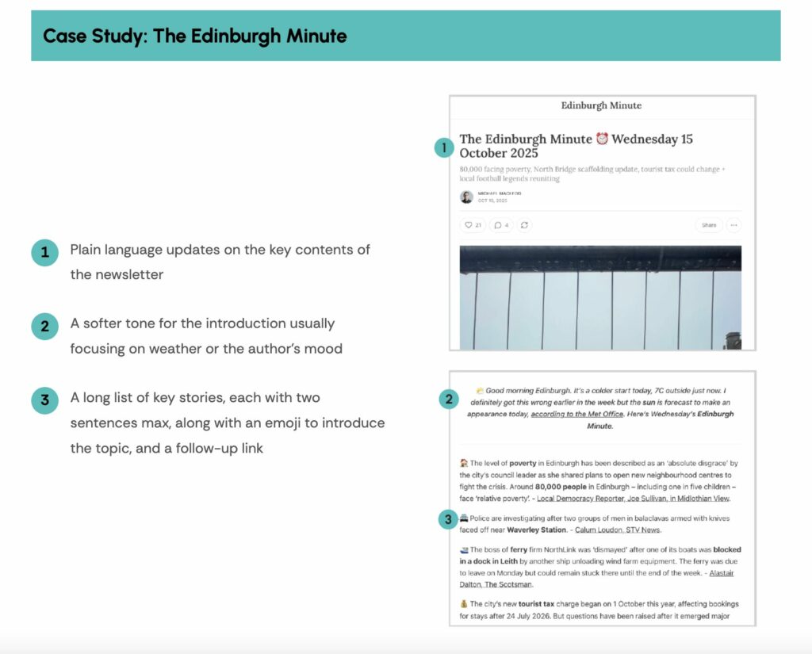The width and height of the screenshot is (812, 654).
Task: Open more options with the ellipsis icon
Action: pyautogui.click(x=733, y=225)
